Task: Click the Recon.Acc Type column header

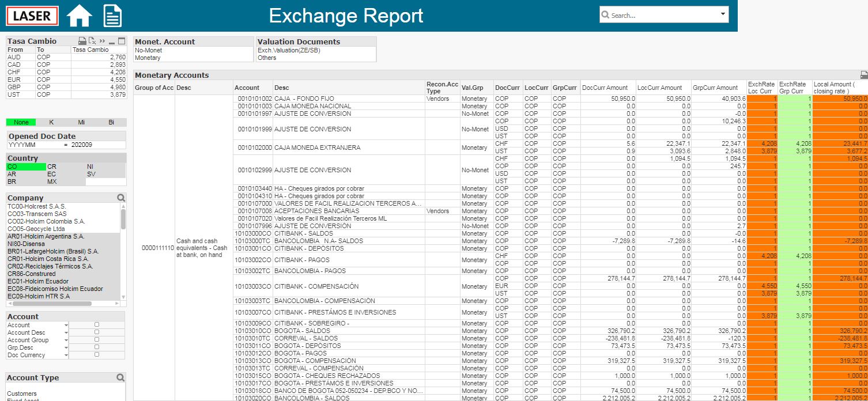Action: click(x=442, y=88)
